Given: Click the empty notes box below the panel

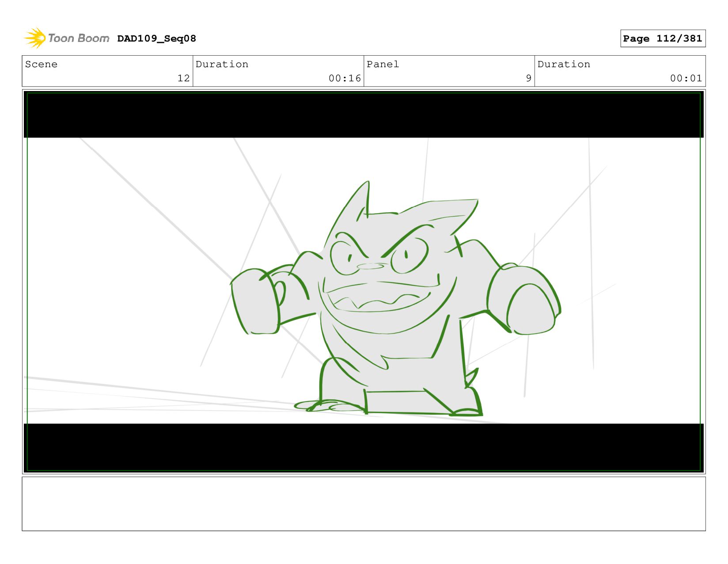Looking at the screenshot, I should pos(364,503).
